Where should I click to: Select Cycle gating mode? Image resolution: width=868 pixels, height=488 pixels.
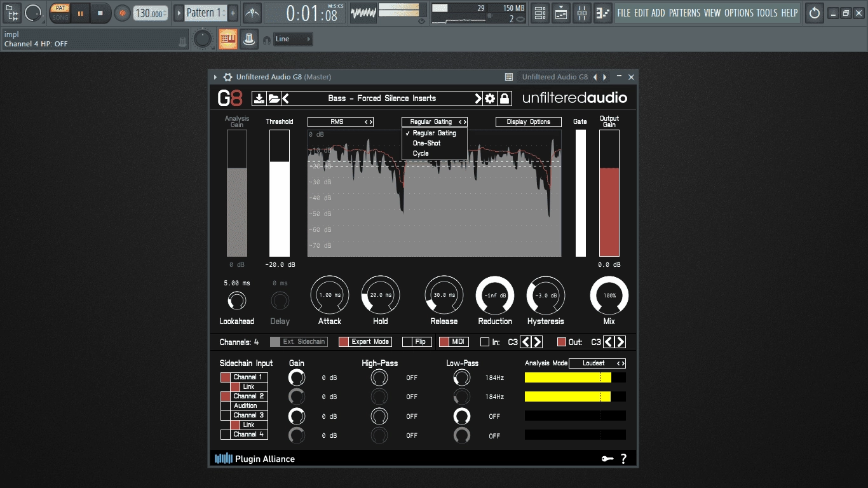click(435, 154)
